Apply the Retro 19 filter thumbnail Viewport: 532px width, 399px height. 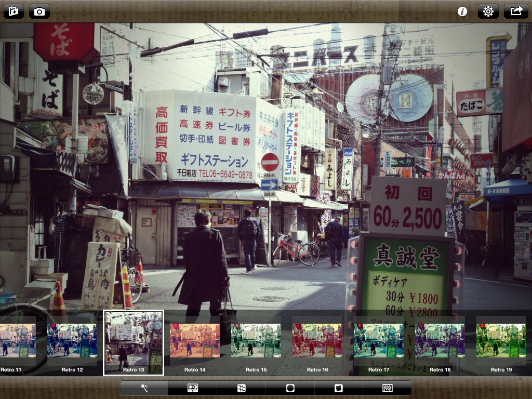coord(501,341)
